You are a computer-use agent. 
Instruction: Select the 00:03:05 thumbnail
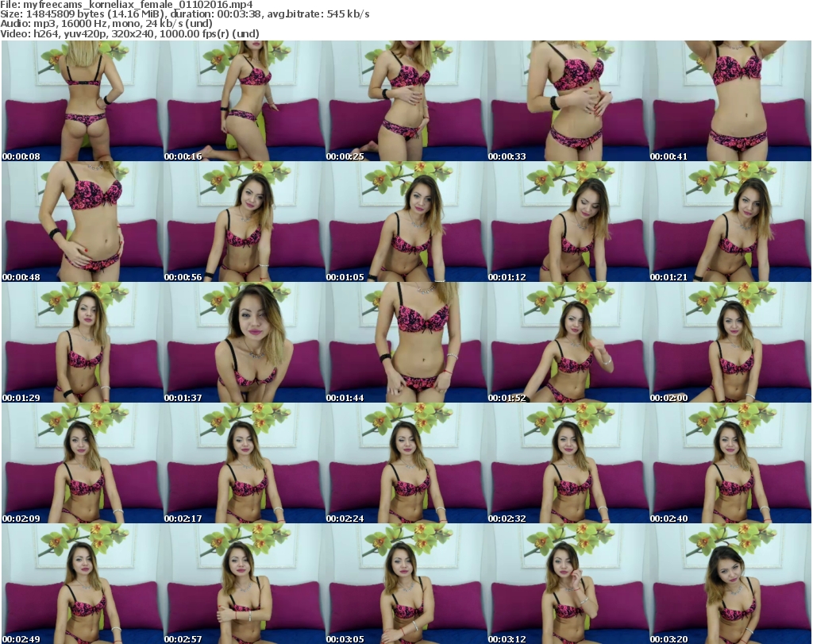point(406,584)
